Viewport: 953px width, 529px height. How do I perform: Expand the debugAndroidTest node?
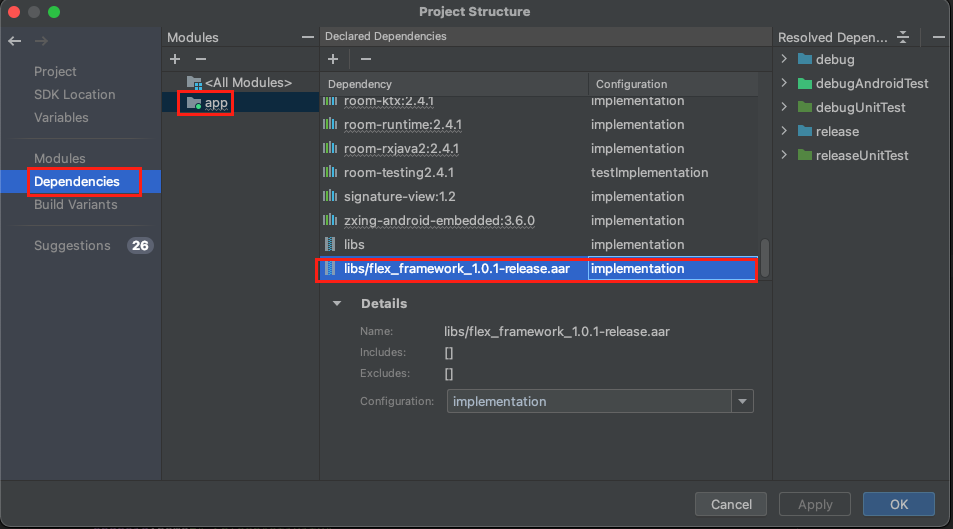[x=785, y=84]
